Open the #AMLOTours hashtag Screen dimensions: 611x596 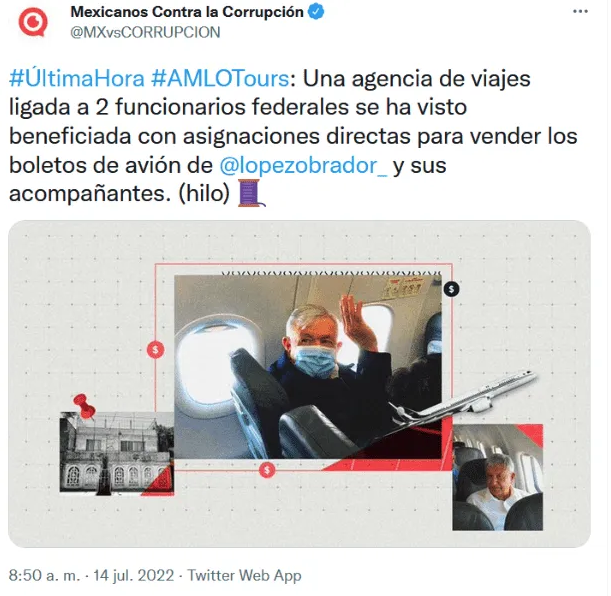[220, 78]
